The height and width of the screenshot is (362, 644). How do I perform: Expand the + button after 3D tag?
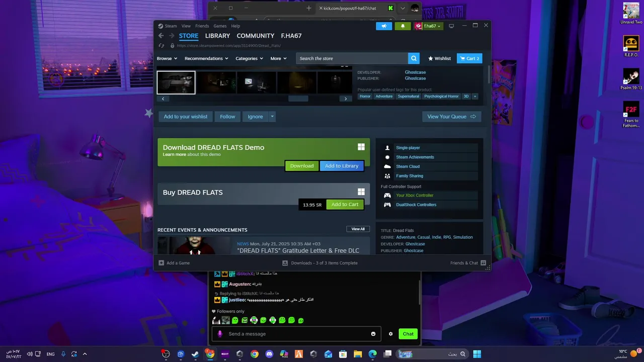point(474,96)
